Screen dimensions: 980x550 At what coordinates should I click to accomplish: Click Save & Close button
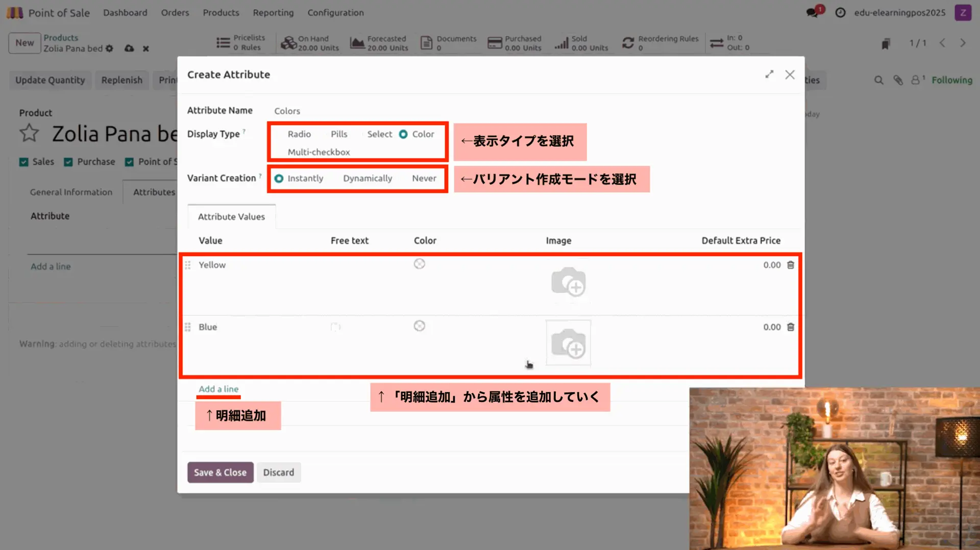[x=220, y=472]
